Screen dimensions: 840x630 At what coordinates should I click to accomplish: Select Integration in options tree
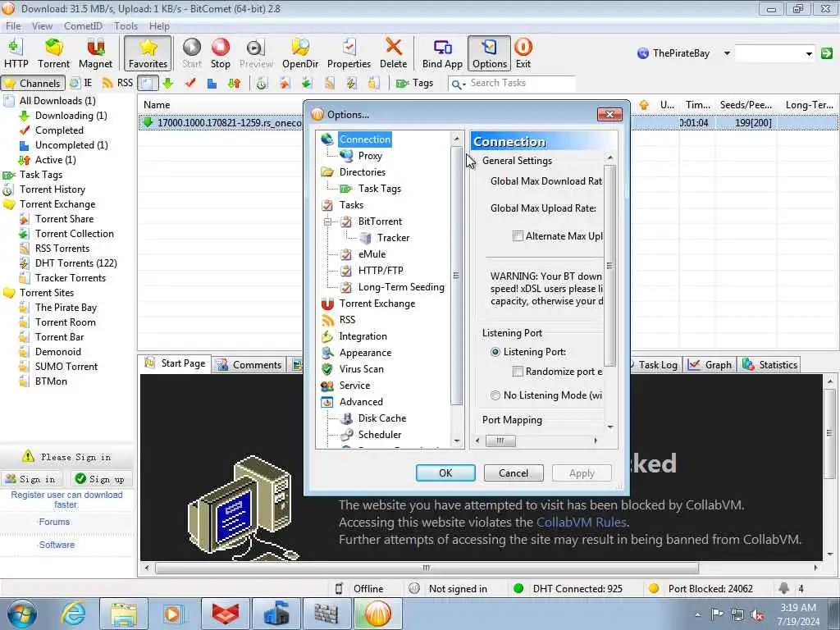click(x=363, y=336)
